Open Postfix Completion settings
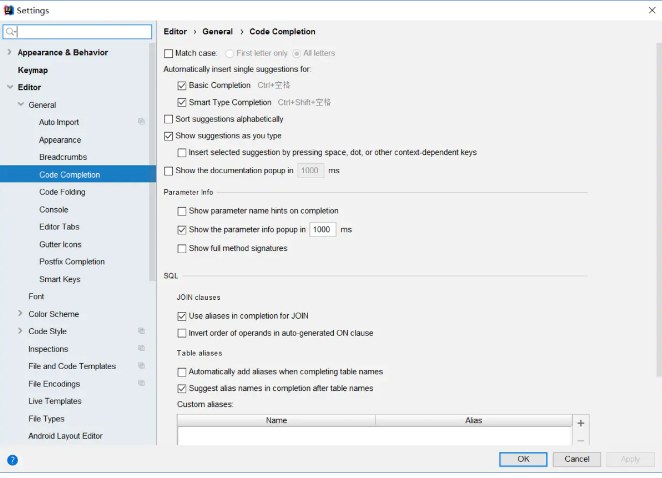Viewport: 662px width, 478px height. pyautogui.click(x=72, y=262)
